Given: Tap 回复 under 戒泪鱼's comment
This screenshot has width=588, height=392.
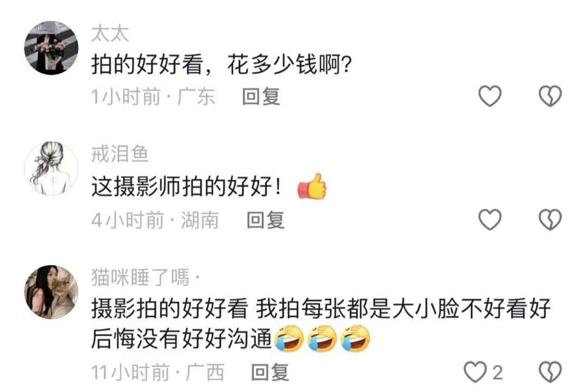Looking at the screenshot, I should coord(265,220).
